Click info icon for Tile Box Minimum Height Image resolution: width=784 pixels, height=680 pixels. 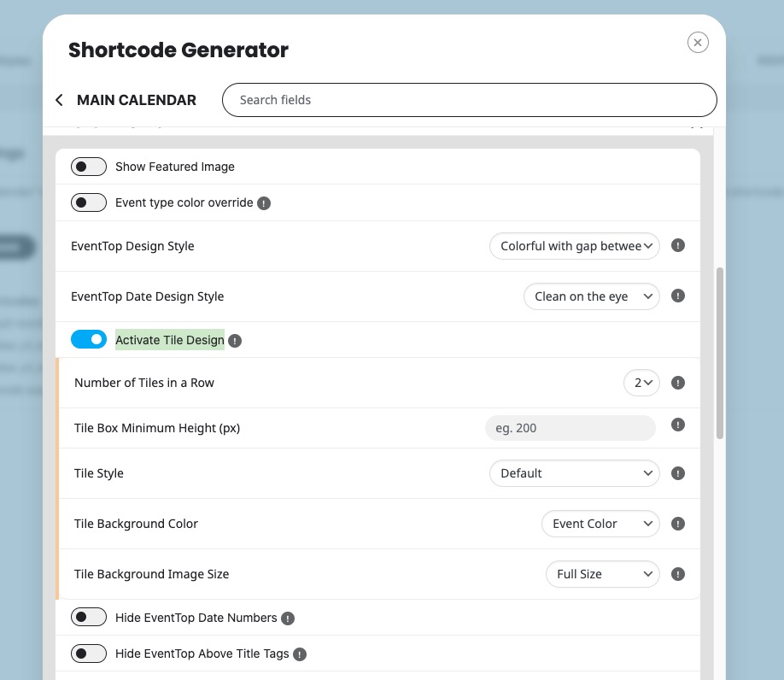[x=678, y=425]
